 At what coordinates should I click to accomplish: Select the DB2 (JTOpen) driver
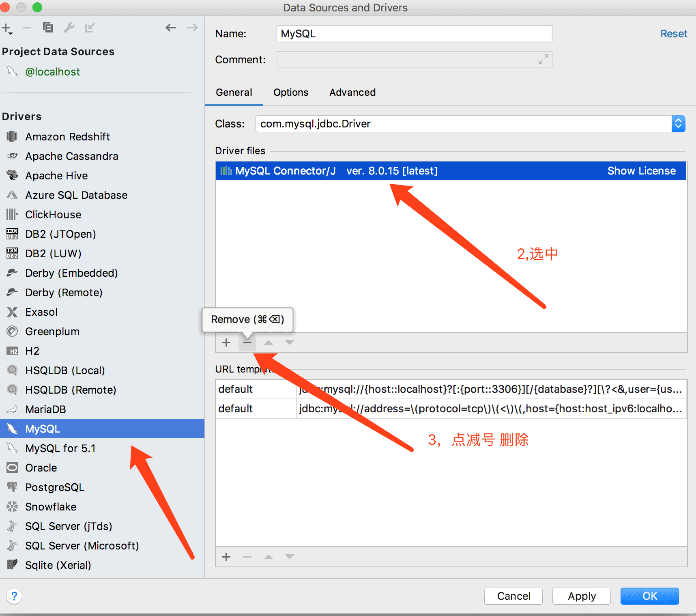[102, 234]
